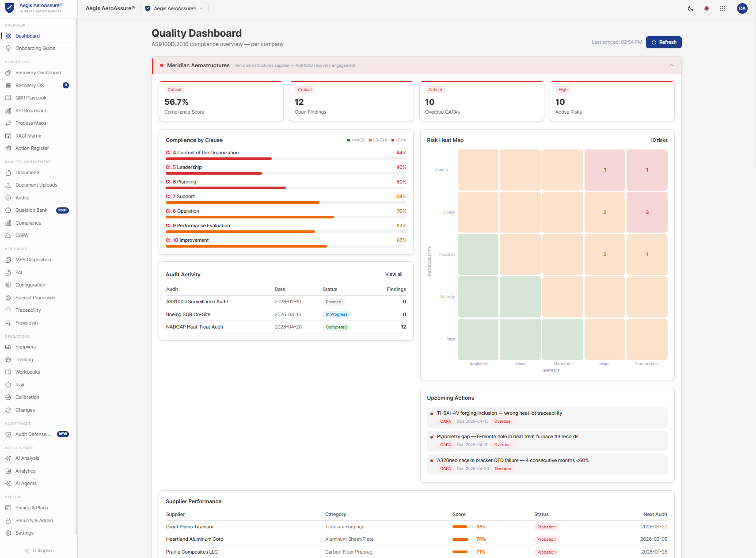Viewport: 756px width, 558px height.
Task: Click the MRB Disposition icon
Action: pos(8,260)
